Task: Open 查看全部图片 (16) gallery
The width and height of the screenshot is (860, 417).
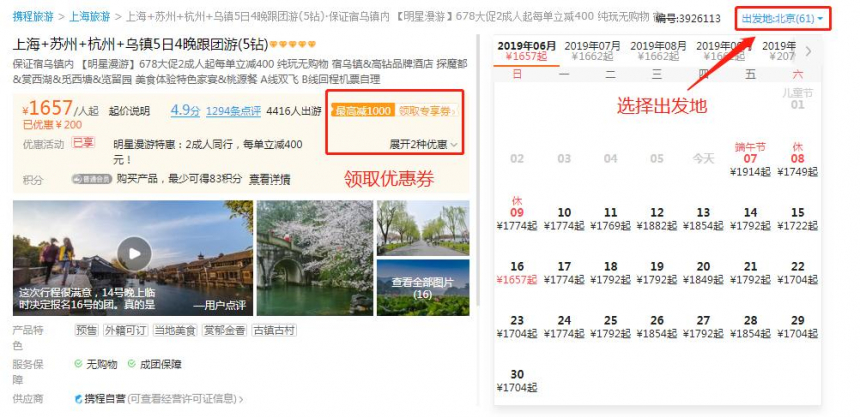Action: point(423,288)
